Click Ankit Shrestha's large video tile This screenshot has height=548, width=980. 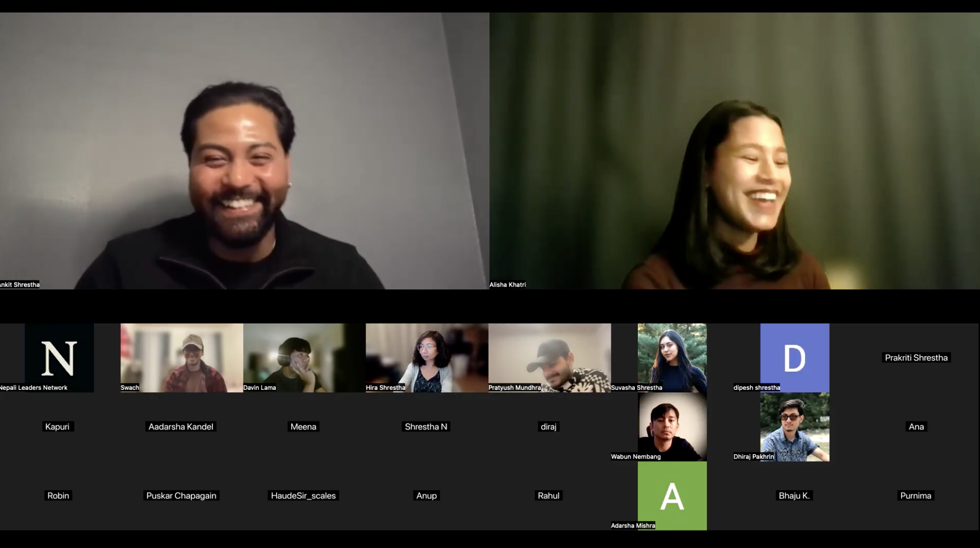244,151
